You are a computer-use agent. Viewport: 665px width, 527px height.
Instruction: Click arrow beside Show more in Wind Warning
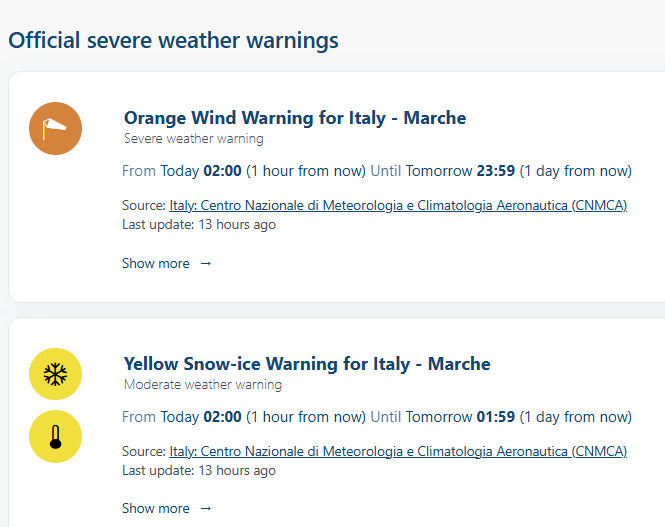pos(206,264)
